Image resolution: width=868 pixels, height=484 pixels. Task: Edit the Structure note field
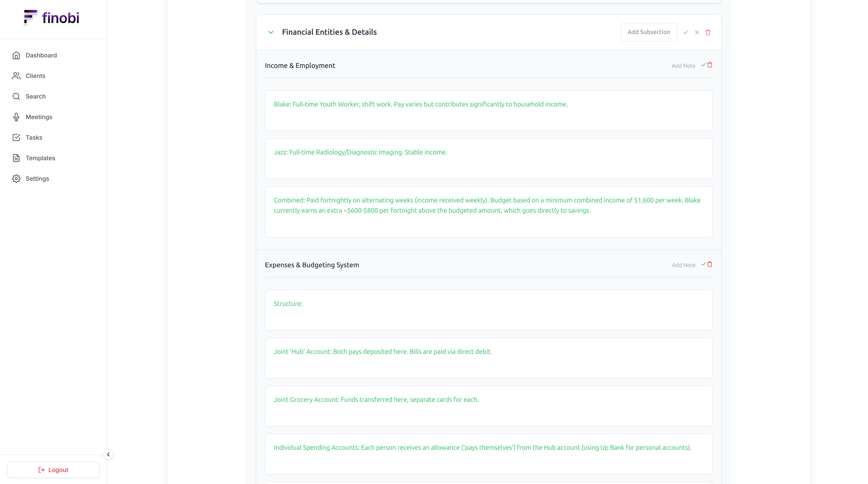pyautogui.click(x=489, y=310)
